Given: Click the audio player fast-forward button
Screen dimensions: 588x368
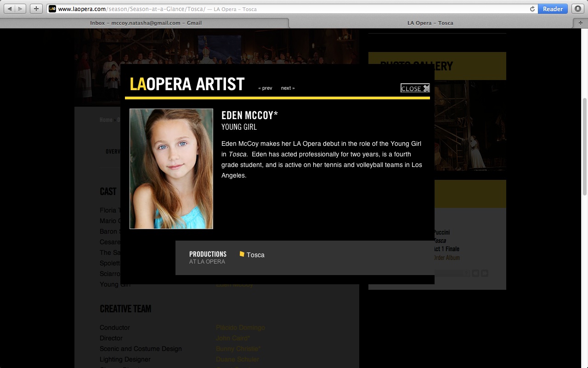Looking at the screenshot, I should [x=484, y=273].
